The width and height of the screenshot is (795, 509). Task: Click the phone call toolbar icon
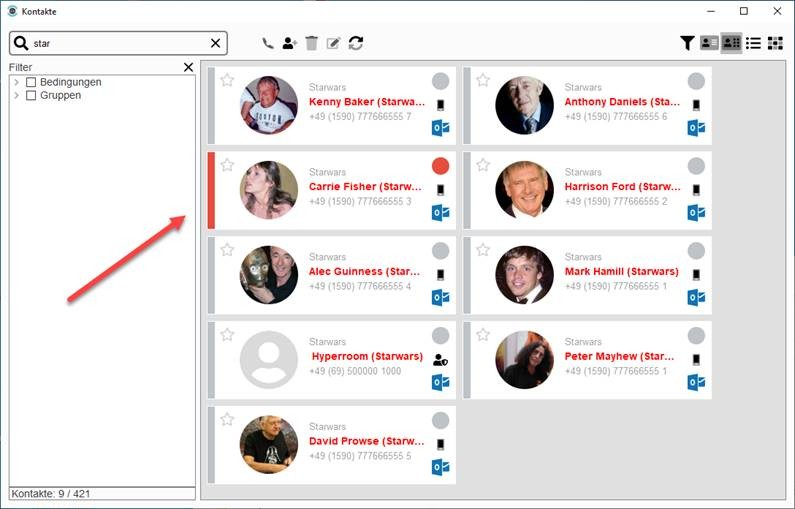click(268, 44)
